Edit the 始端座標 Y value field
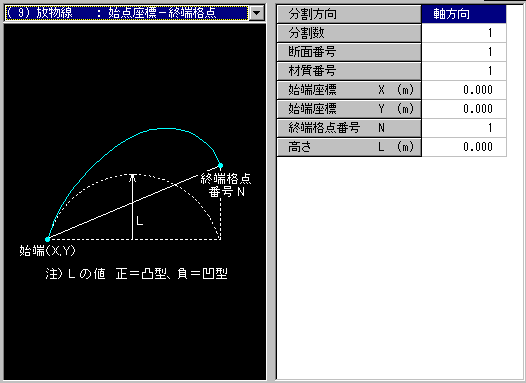526x383 pixels. (x=464, y=109)
